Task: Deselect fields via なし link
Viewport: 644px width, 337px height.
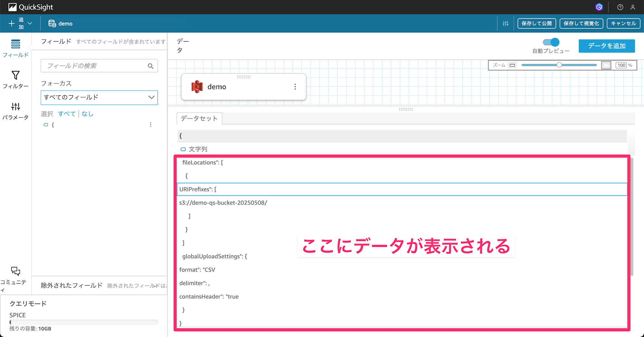Action: tap(87, 114)
